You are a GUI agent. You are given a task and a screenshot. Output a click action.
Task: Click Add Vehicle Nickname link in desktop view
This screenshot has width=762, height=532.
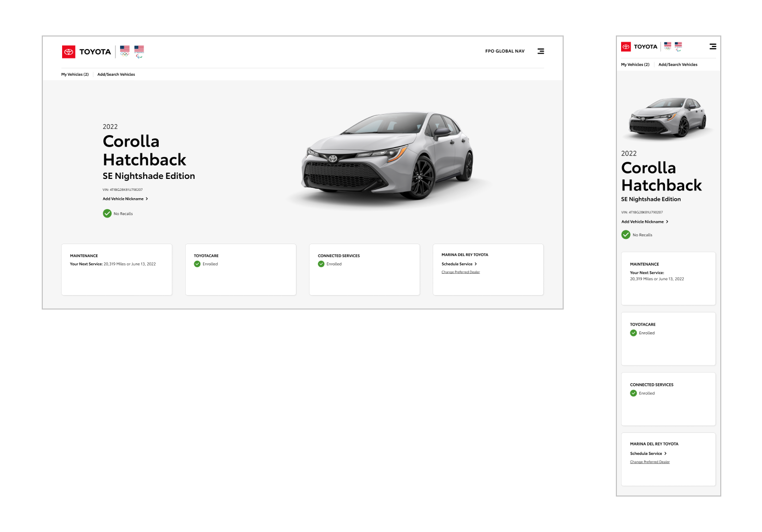click(125, 199)
